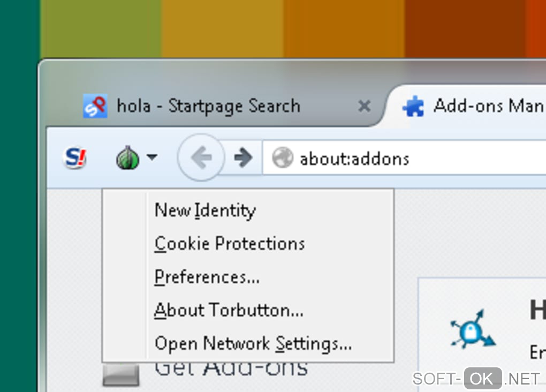
Task: Click the Torbutton onion icon
Action: click(128, 158)
